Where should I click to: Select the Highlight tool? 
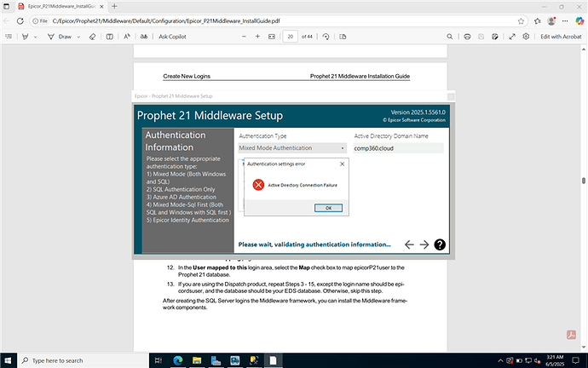tap(25, 37)
